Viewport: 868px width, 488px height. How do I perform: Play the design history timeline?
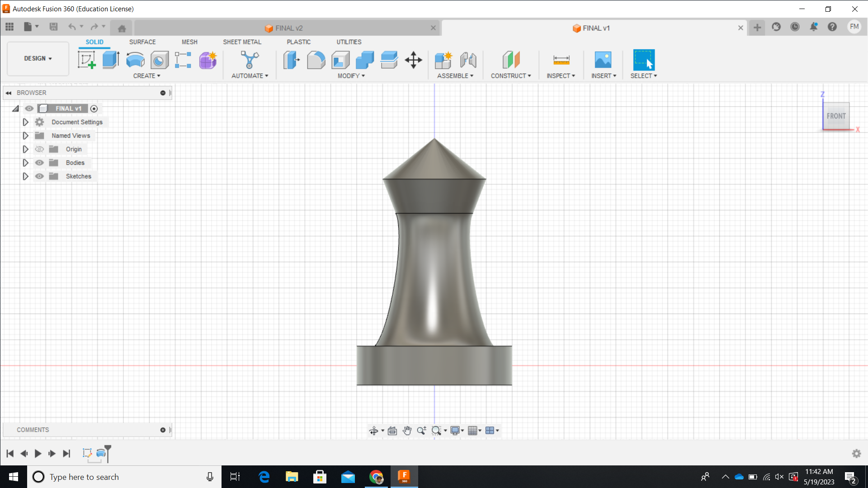(x=38, y=454)
